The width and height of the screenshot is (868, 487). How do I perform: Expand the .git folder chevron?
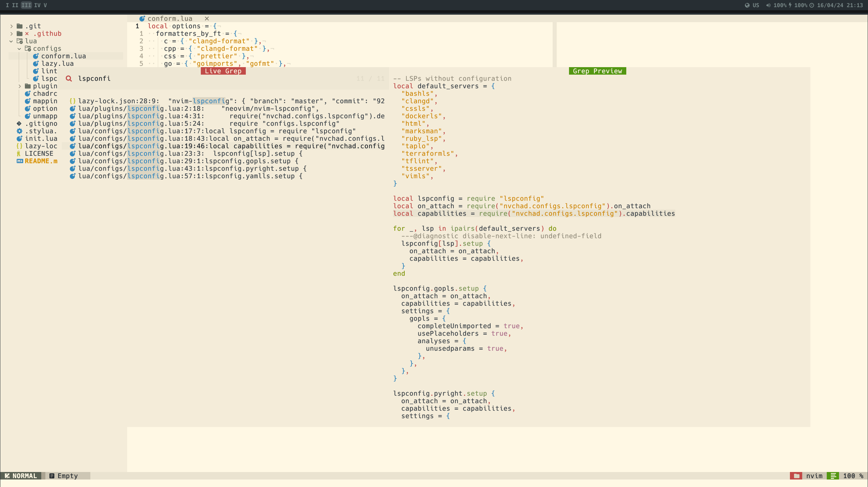11,26
